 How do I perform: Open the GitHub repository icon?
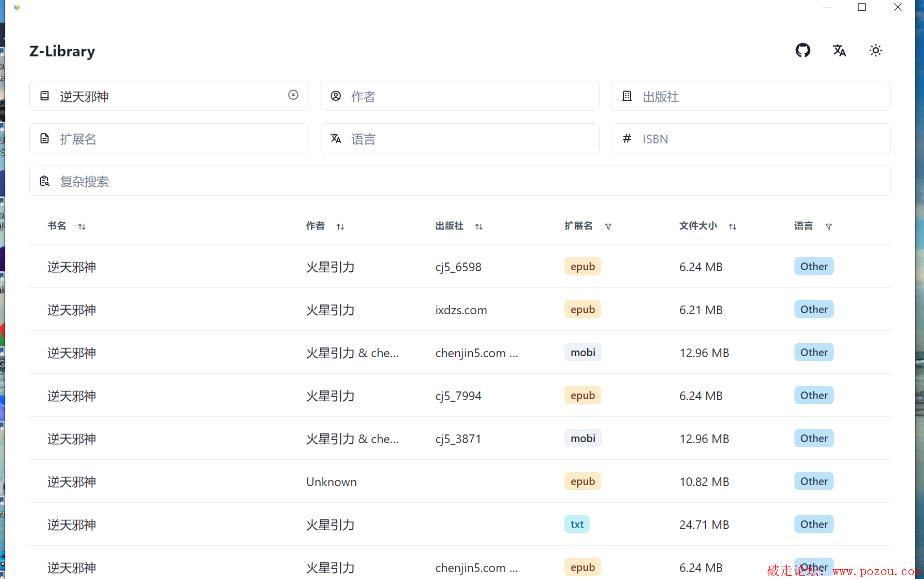[x=802, y=50]
